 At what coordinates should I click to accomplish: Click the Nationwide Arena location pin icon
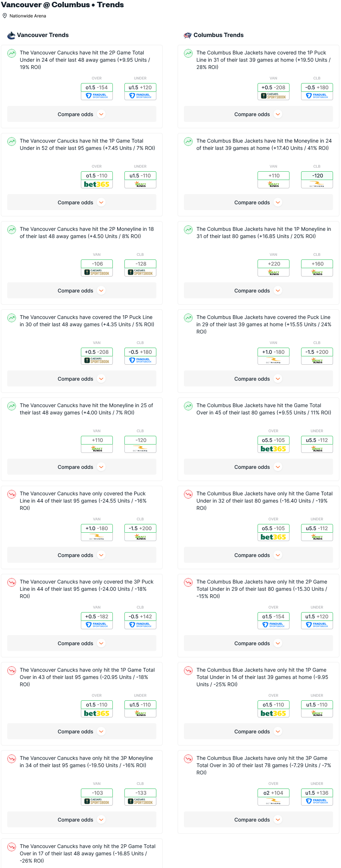(5, 16)
